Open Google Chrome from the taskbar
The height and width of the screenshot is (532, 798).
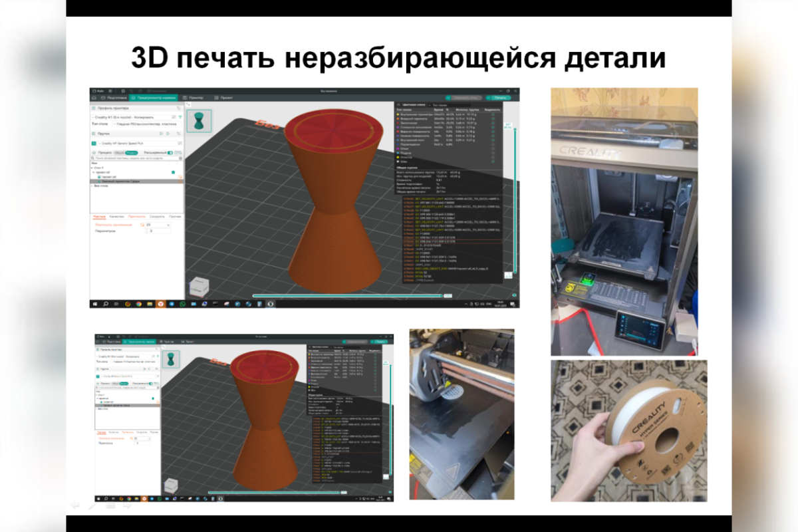click(x=138, y=304)
